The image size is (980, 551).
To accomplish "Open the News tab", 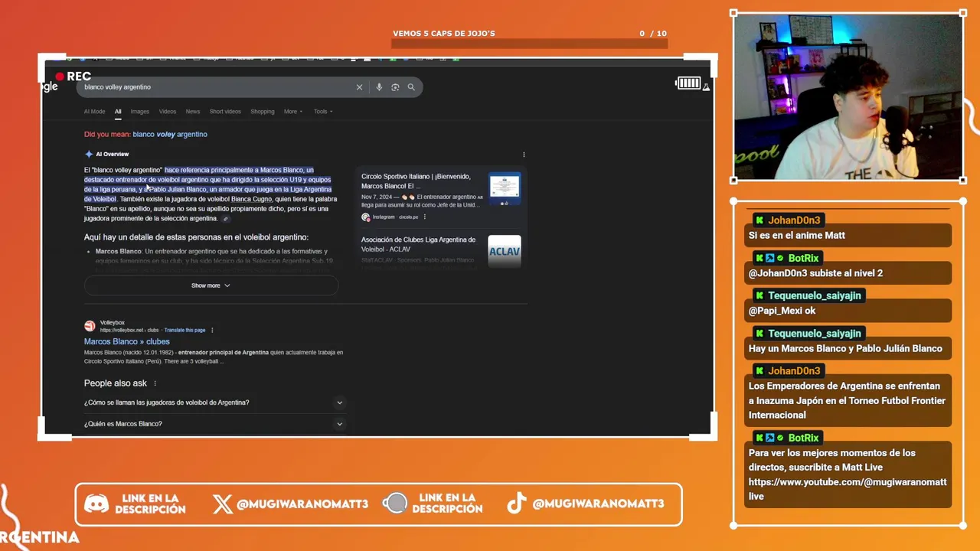I will (x=193, y=112).
